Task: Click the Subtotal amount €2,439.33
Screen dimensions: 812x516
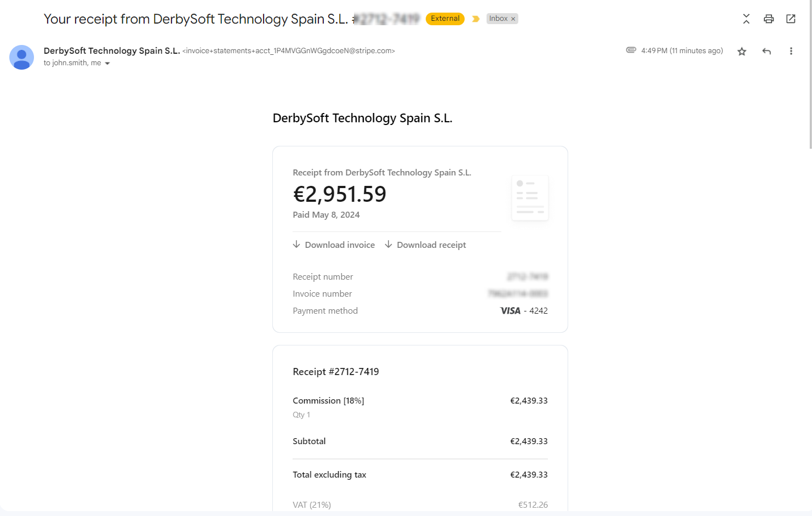Action: [x=529, y=441]
